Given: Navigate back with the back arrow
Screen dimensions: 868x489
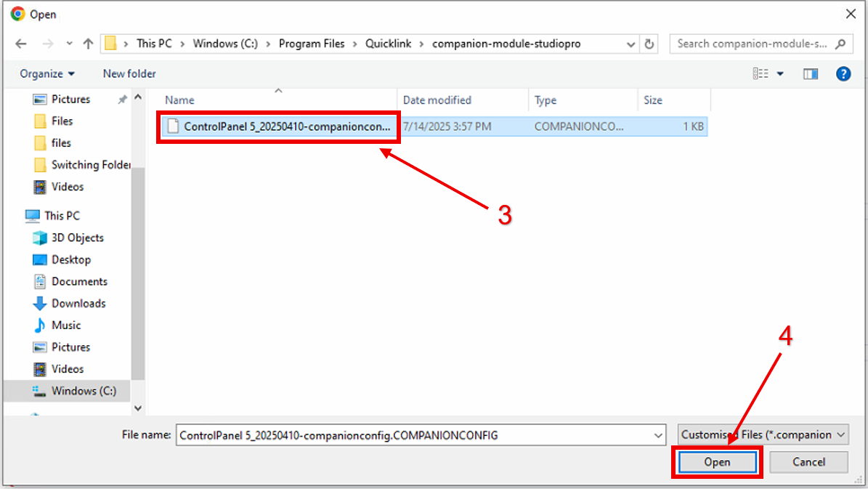Looking at the screenshot, I should click(22, 44).
